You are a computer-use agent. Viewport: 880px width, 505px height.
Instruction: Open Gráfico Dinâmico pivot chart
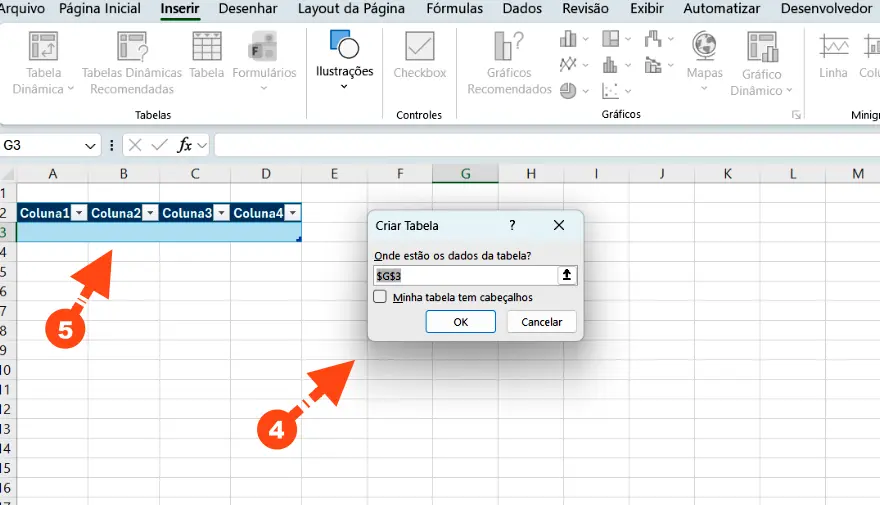762,63
